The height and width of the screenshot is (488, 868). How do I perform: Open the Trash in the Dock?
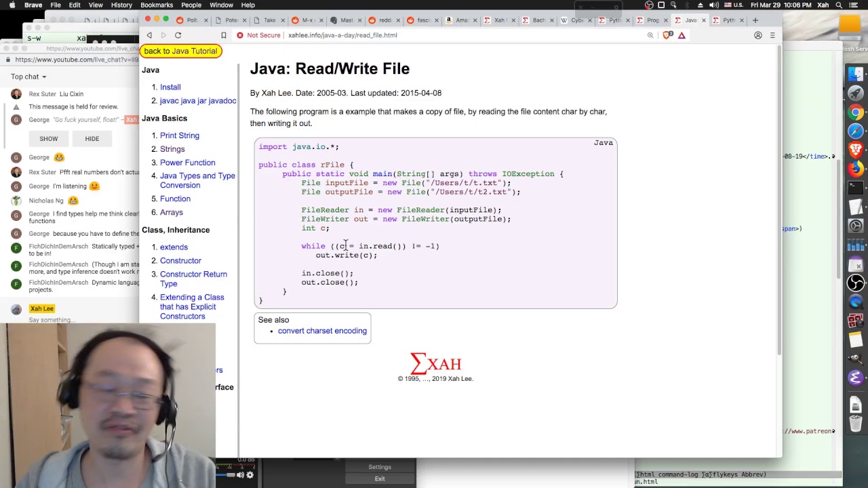(856, 424)
